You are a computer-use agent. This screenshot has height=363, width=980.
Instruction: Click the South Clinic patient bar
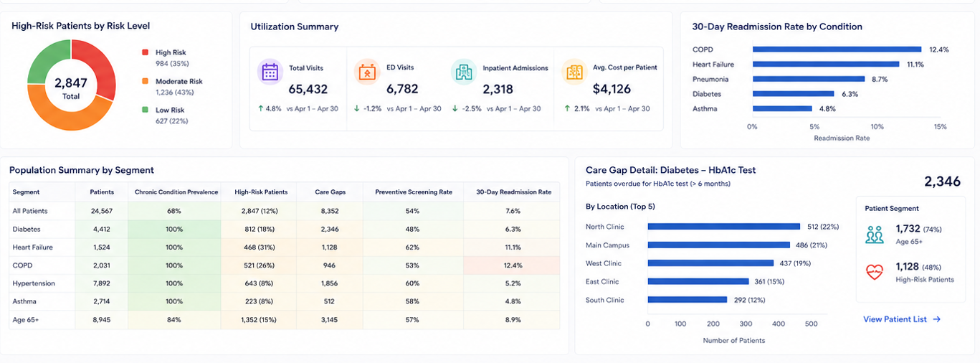[x=687, y=300]
